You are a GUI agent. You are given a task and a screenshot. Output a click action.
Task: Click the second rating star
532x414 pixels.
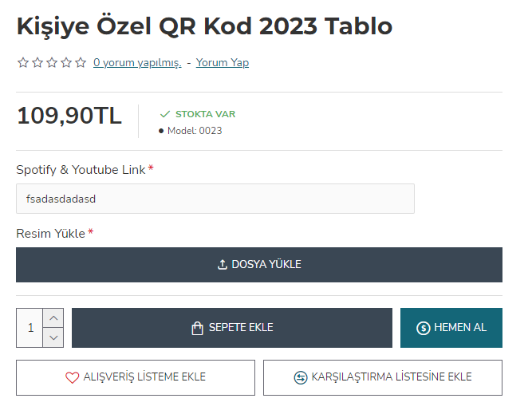click(x=37, y=63)
